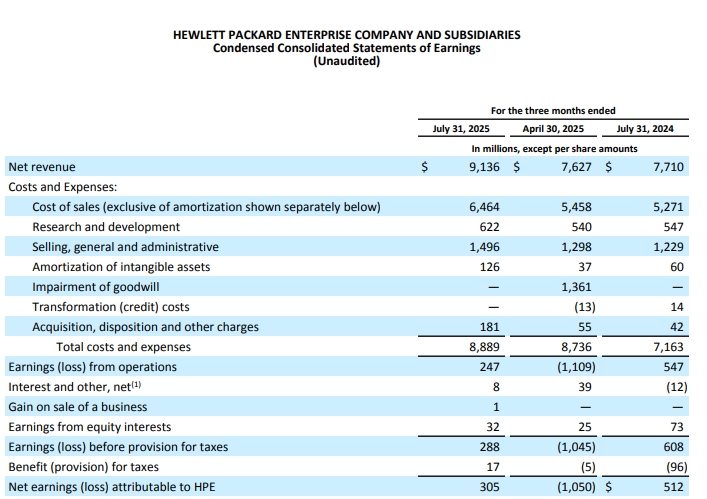
Task: Select the (13) transformation credit value
Action: (579, 307)
